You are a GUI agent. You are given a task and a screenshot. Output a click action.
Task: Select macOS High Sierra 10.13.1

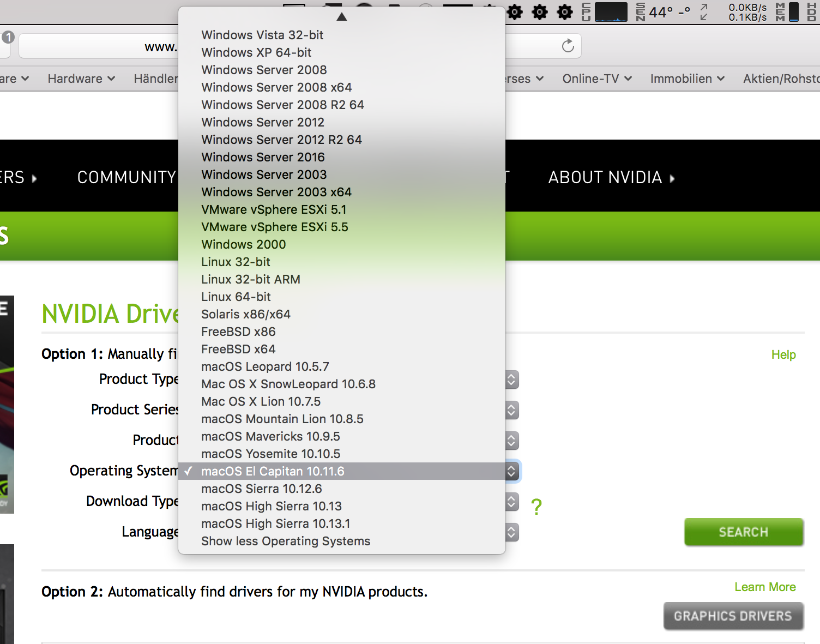342,523
